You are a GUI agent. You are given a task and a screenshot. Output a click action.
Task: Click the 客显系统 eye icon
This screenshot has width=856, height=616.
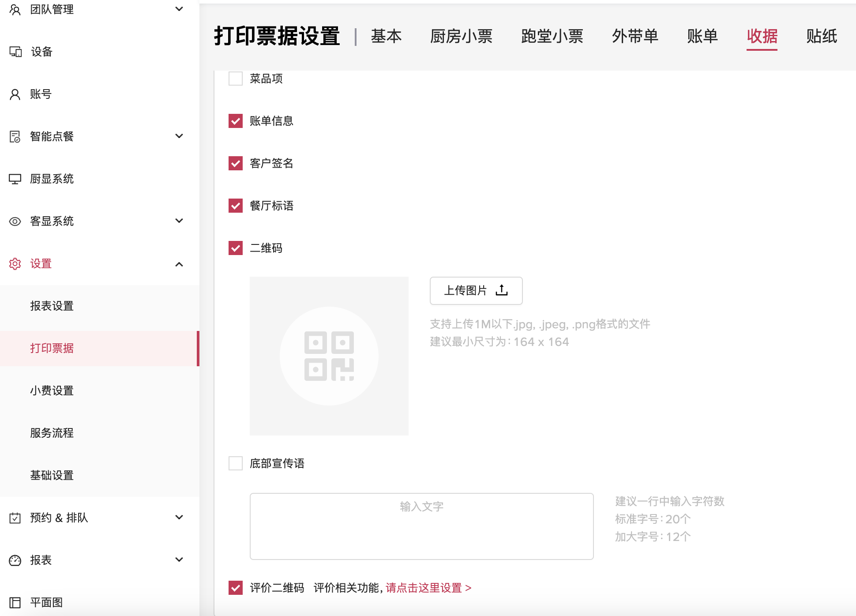coord(15,222)
